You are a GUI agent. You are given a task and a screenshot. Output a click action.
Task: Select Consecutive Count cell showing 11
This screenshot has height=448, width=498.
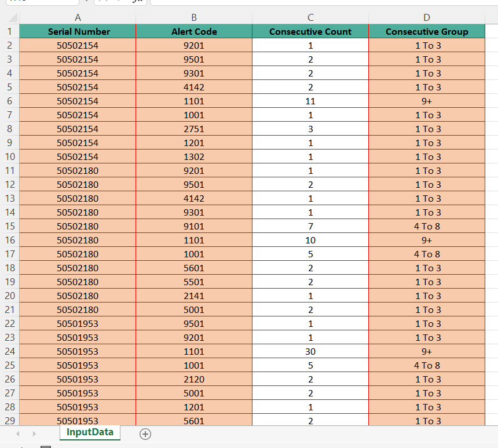pos(310,101)
